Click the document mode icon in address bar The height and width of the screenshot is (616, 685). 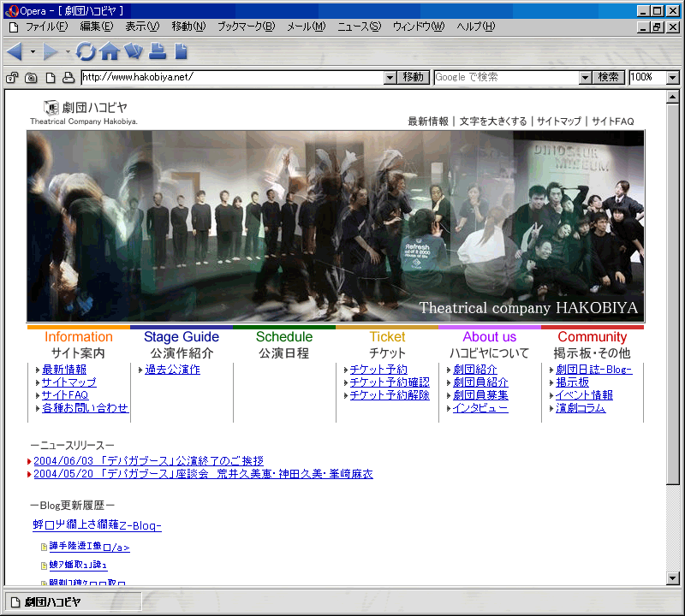coord(51,78)
